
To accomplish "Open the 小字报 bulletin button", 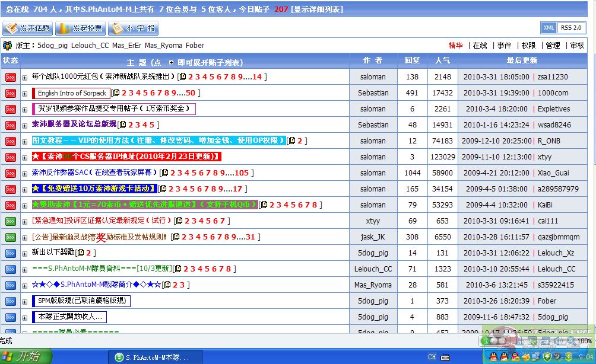I will 132,28.
